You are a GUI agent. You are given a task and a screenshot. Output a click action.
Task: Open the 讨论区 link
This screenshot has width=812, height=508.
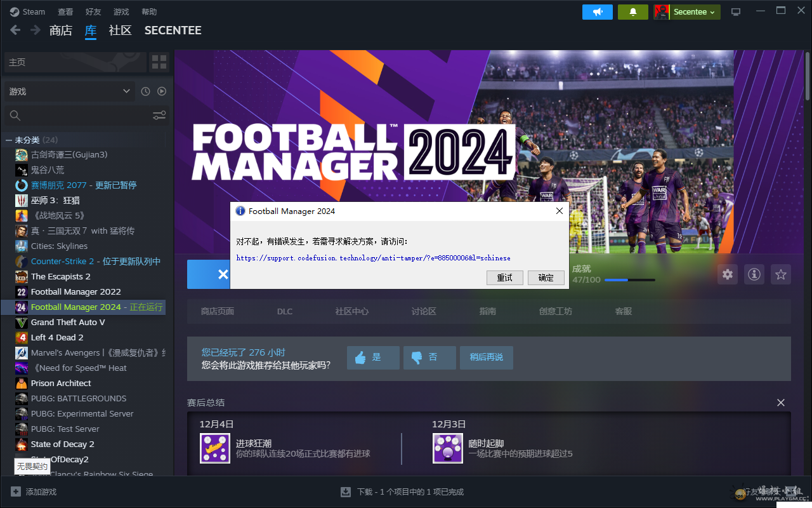[x=424, y=311]
